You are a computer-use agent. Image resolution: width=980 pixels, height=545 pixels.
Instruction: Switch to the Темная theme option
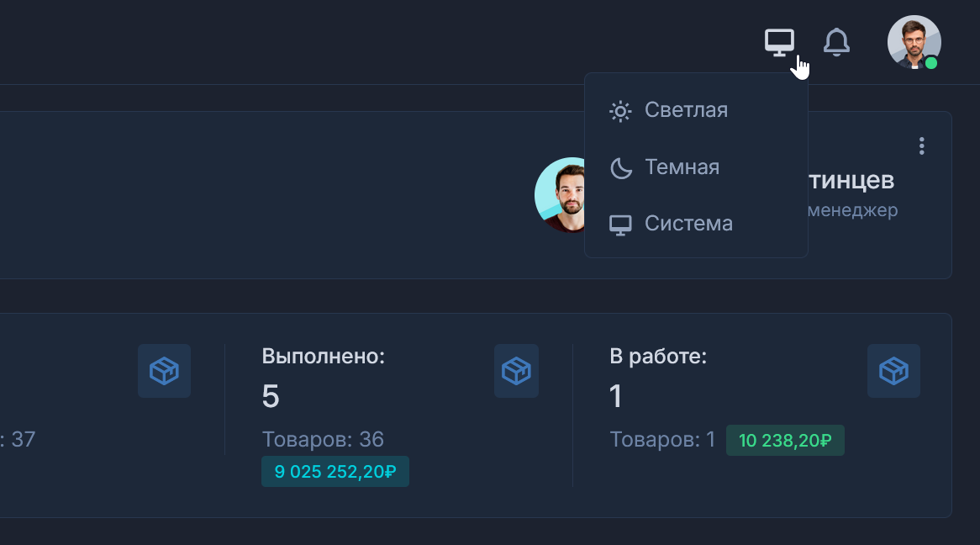click(x=682, y=167)
